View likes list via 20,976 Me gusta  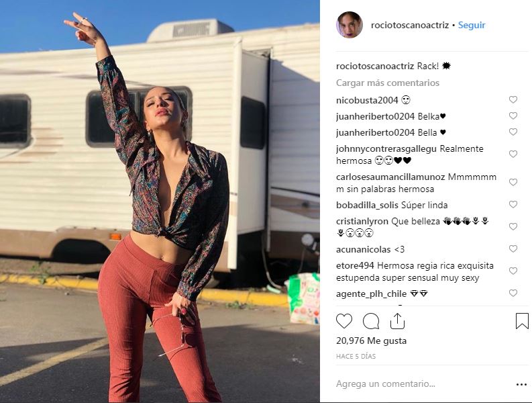point(371,341)
